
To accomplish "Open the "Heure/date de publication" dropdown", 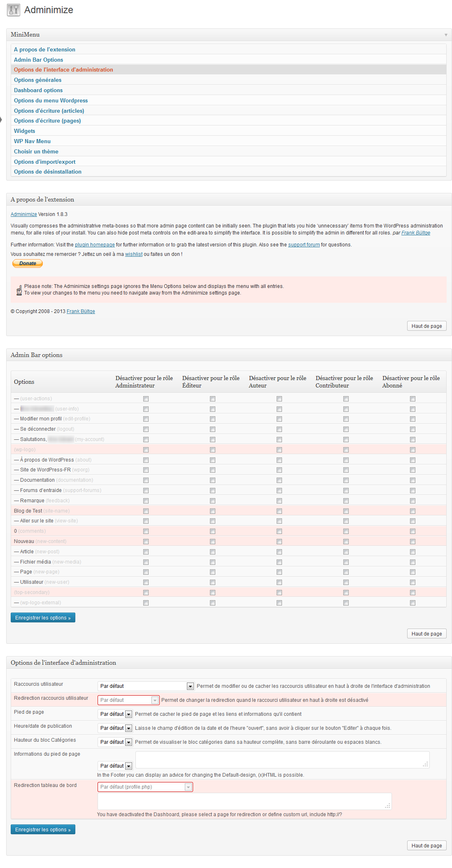I will click(x=115, y=728).
